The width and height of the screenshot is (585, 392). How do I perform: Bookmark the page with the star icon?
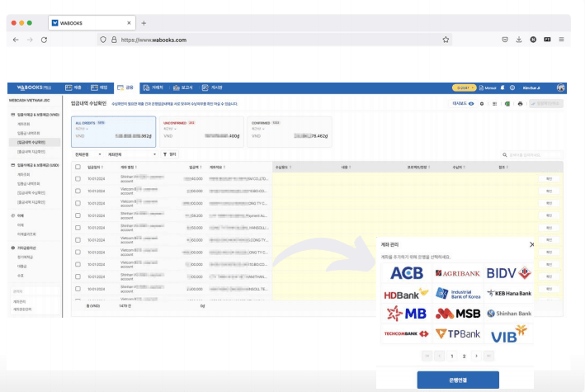pyautogui.click(x=446, y=40)
